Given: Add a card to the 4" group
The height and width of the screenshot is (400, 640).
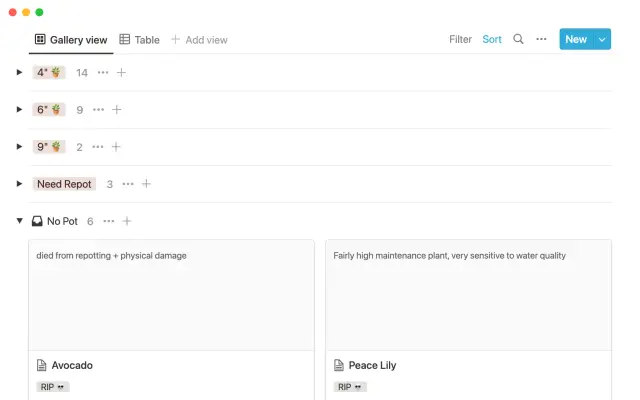Looking at the screenshot, I should (121, 73).
